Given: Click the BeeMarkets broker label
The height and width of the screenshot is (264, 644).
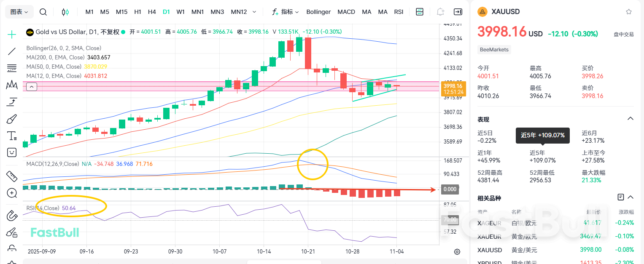Looking at the screenshot, I should pyautogui.click(x=494, y=50).
